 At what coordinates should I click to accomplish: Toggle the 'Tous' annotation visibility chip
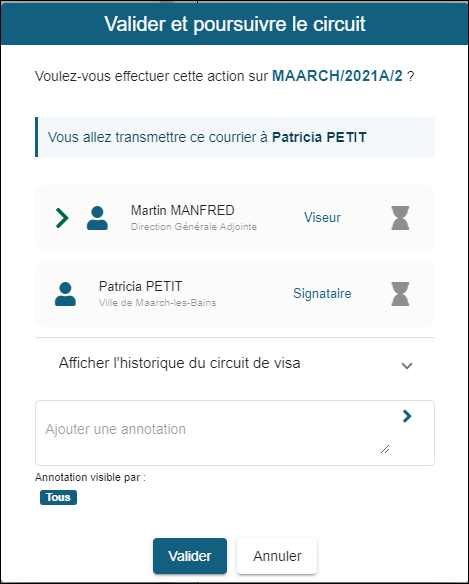tap(58, 497)
